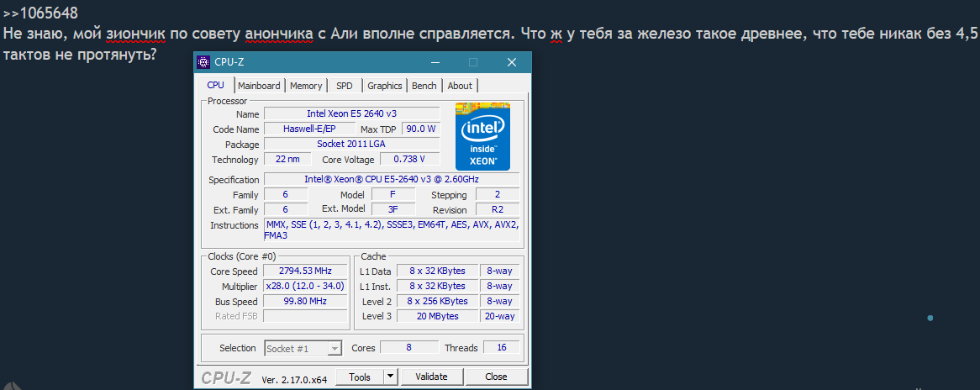Viewport: 980px width, 390px height.
Task: Minimize the CPU-Z window
Action: coord(435,62)
